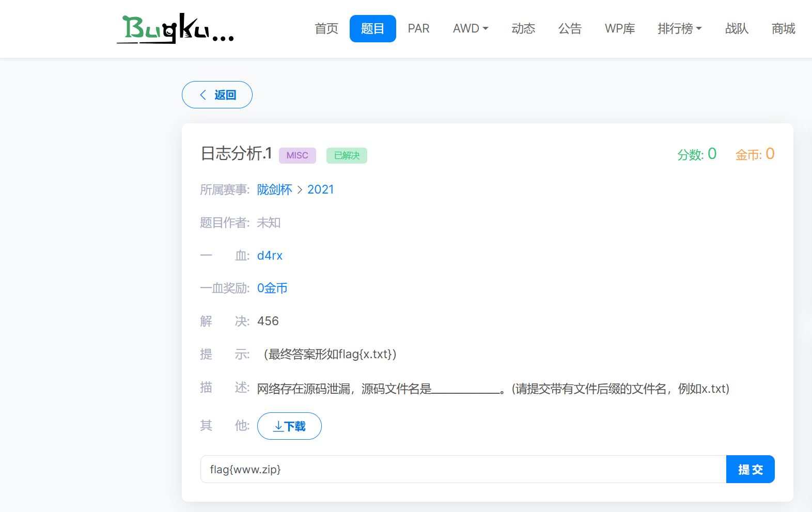Click the 0金币 first-blood reward link
The height and width of the screenshot is (512, 812).
tap(272, 288)
